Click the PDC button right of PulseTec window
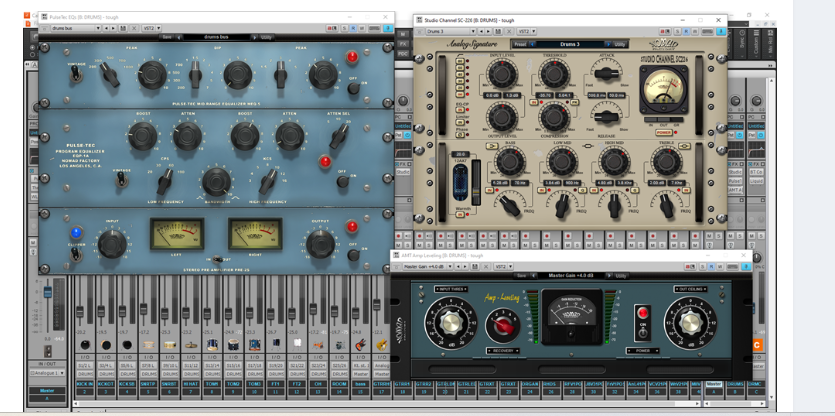Screen dimensions: 835x416 (403, 53)
